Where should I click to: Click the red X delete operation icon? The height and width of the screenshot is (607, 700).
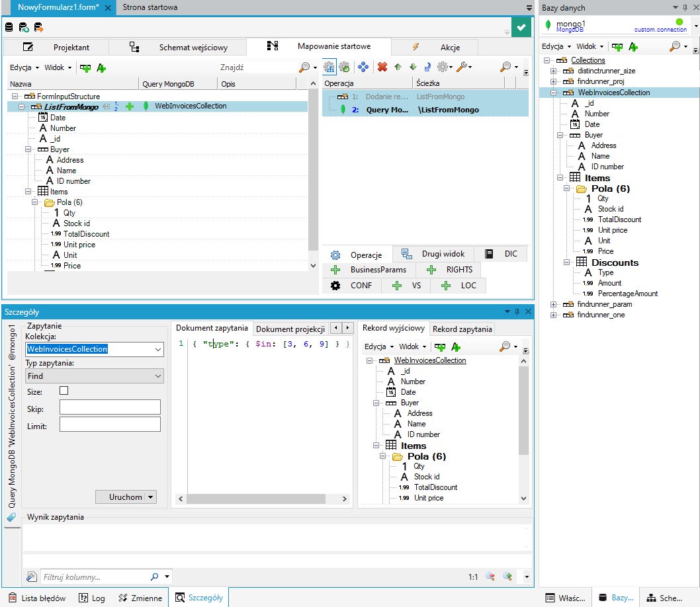tap(382, 67)
